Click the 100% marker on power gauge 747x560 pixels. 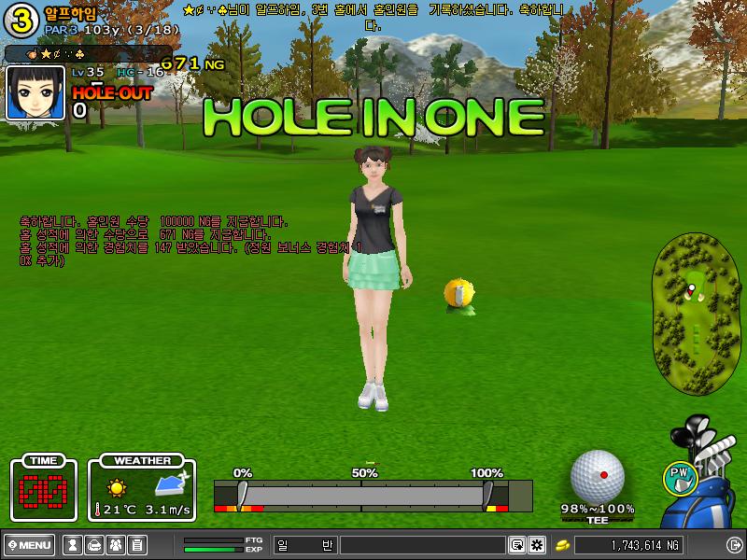(486, 473)
